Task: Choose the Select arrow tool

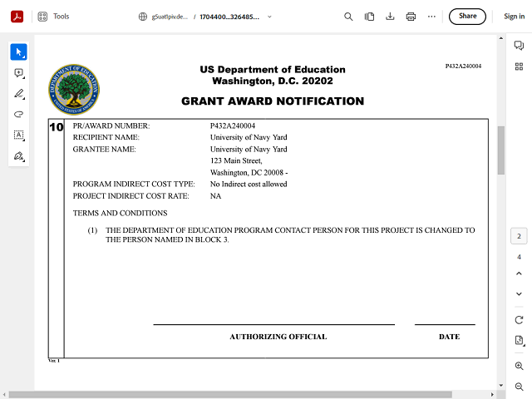Action: click(18, 52)
